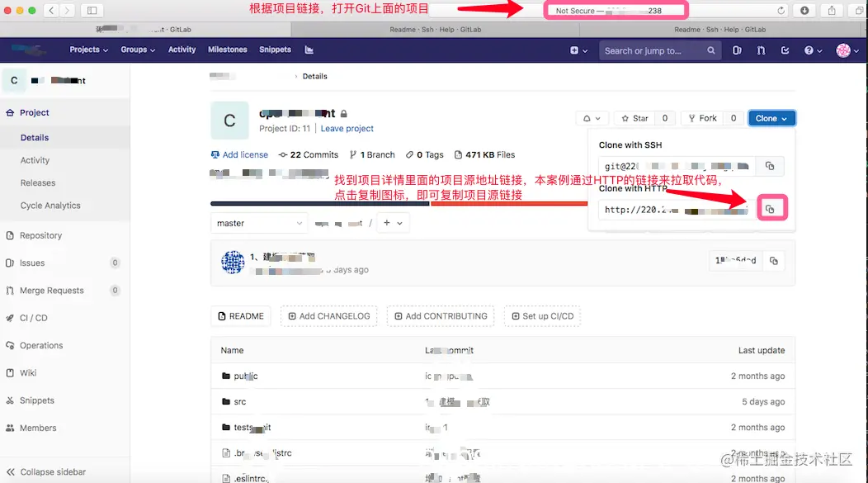The height and width of the screenshot is (483, 868).
Task: Open Snippets in top navigation
Action: [275, 50]
